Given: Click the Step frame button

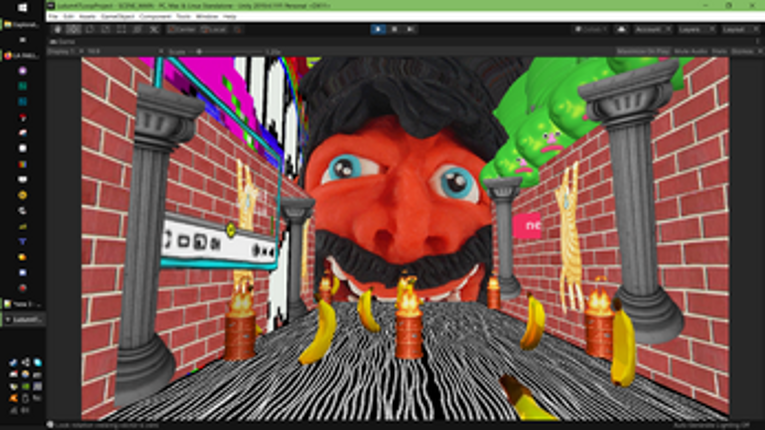Looking at the screenshot, I should [411, 29].
